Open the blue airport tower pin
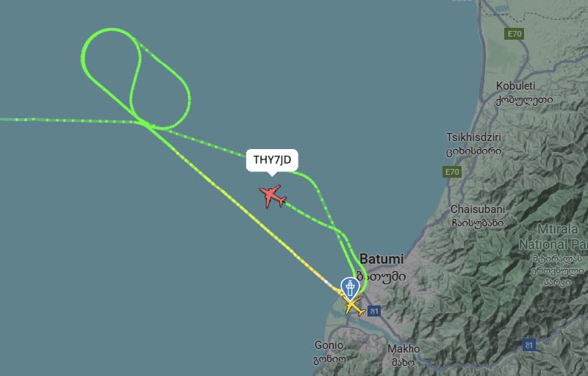The image size is (588, 376). (x=351, y=289)
